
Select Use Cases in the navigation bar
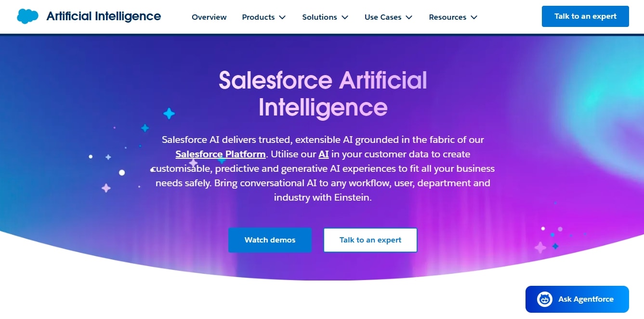click(383, 17)
